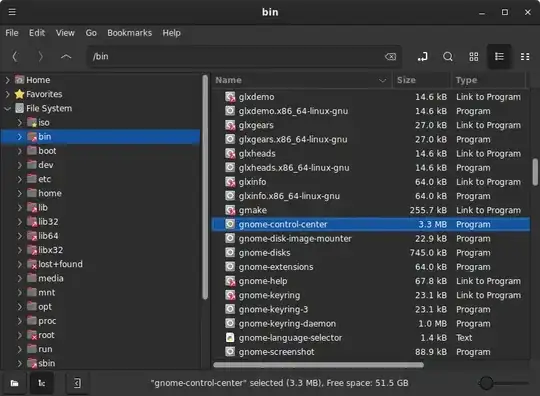Sort by the Type column header
Viewport: 540px width, 396px height.
coord(489,80)
